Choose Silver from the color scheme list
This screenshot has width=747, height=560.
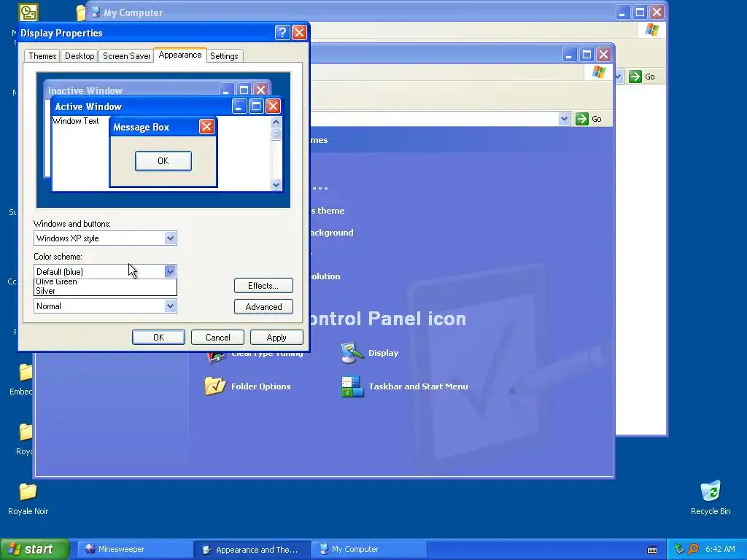105,290
